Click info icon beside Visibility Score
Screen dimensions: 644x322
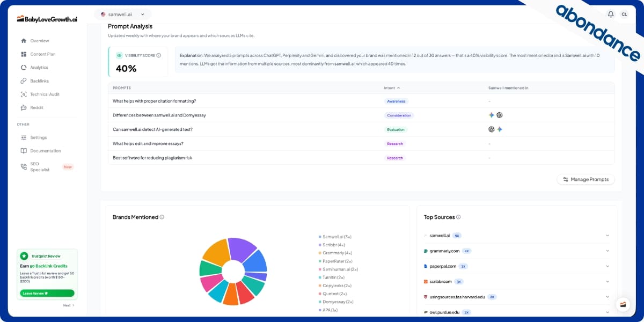tap(158, 55)
